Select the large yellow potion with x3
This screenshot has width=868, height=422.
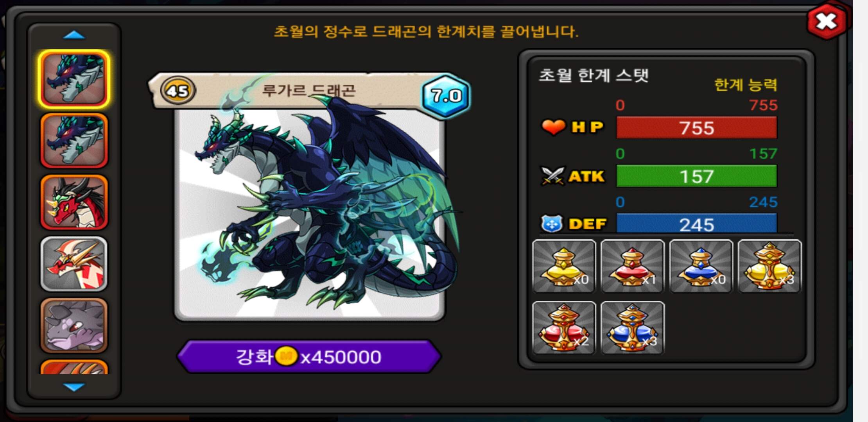(769, 266)
